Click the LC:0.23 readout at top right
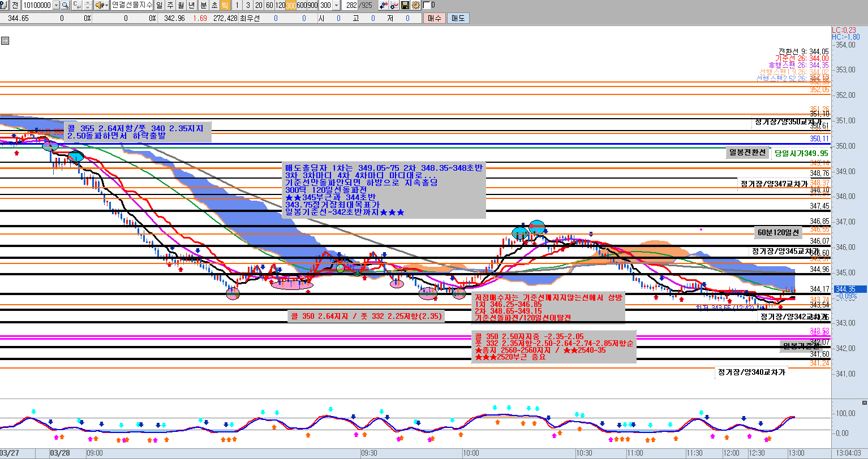Viewport: 868px width, 459px height. (x=843, y=30)
